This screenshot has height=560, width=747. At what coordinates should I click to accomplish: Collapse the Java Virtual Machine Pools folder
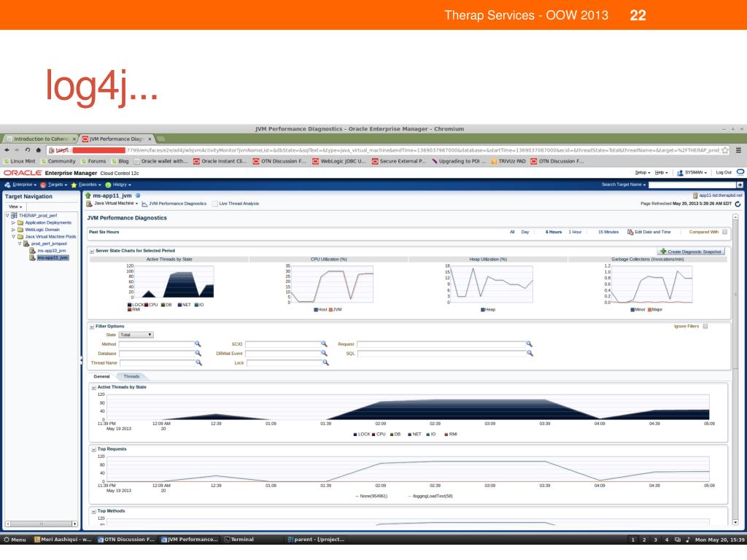click(13, 237)
